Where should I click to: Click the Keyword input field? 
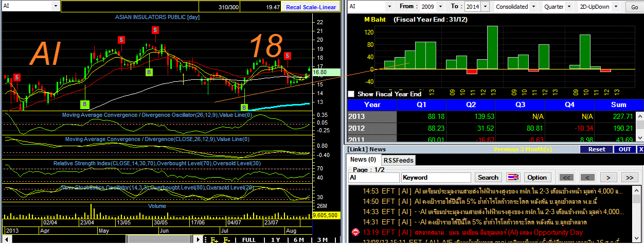tap(436, 177)
